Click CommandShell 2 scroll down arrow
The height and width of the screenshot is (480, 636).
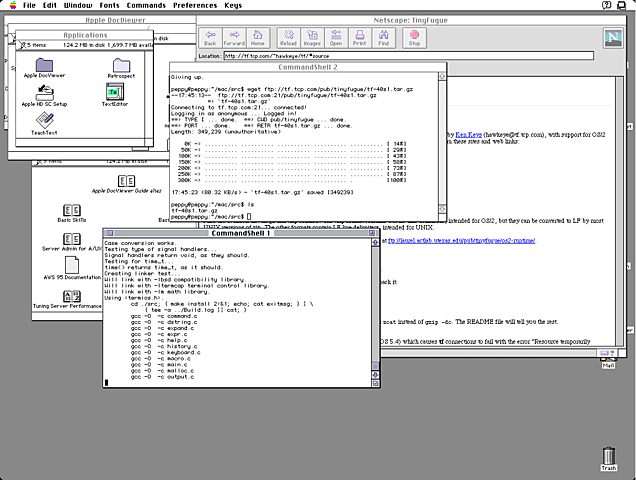pos(442,209)
